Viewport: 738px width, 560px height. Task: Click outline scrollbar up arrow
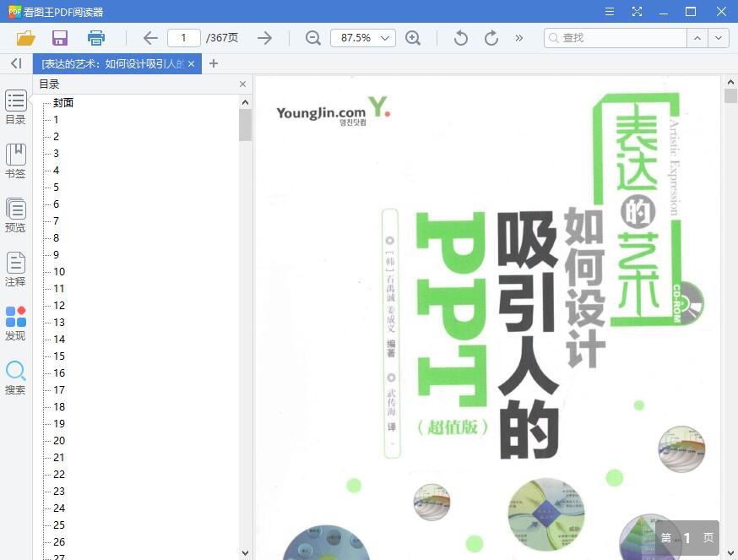pyautogui.click(x=245, y=102)
